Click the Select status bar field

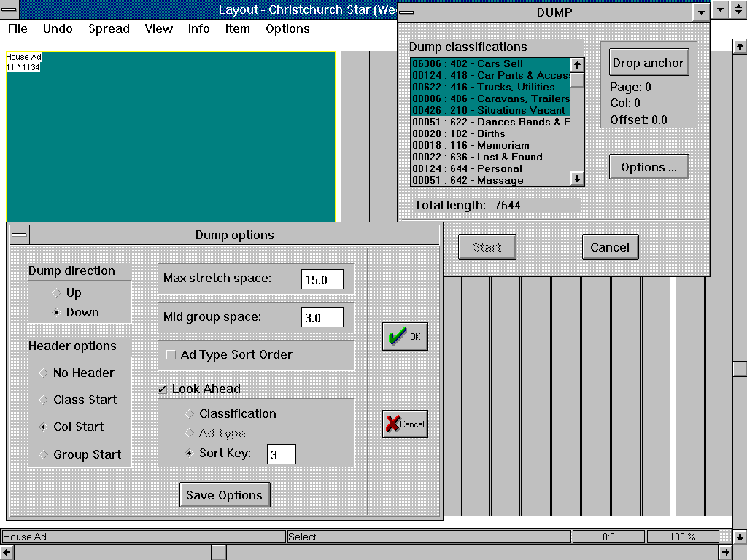(x=428, y=537)
